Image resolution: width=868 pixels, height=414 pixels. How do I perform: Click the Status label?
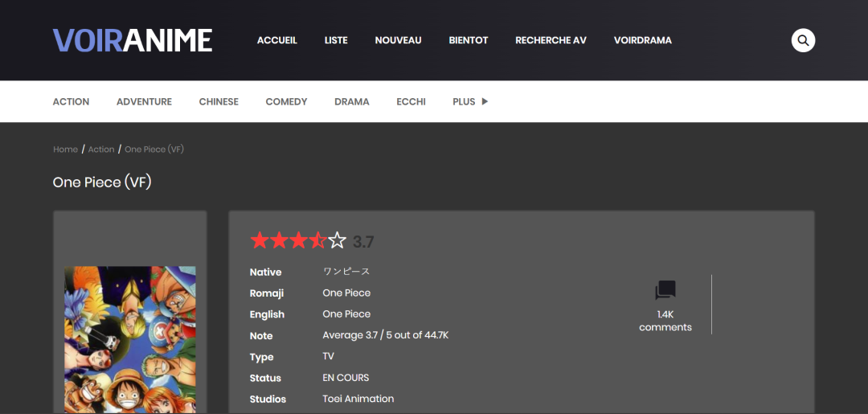[x=265, y=378]
